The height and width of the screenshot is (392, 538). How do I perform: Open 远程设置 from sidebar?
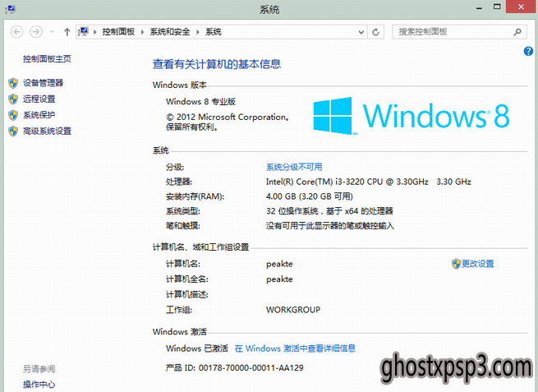39,99
